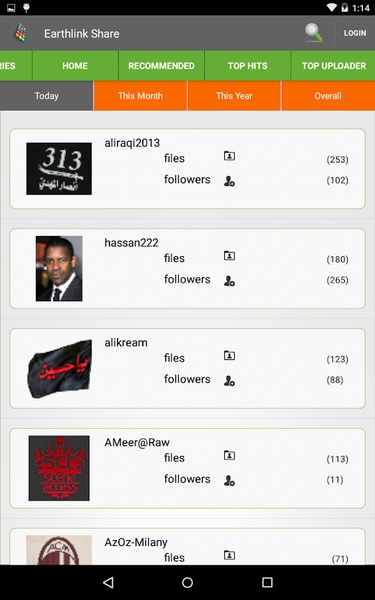Image resolution: width=375 pixels, height=600 pixels.
Task: Open the HOME tab
Action: tap(75, 65)
